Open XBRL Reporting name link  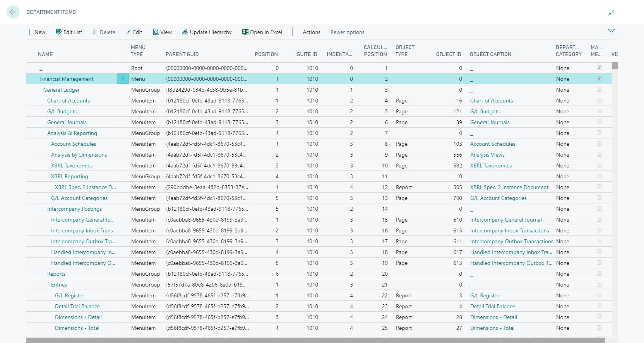pos(70,176)
